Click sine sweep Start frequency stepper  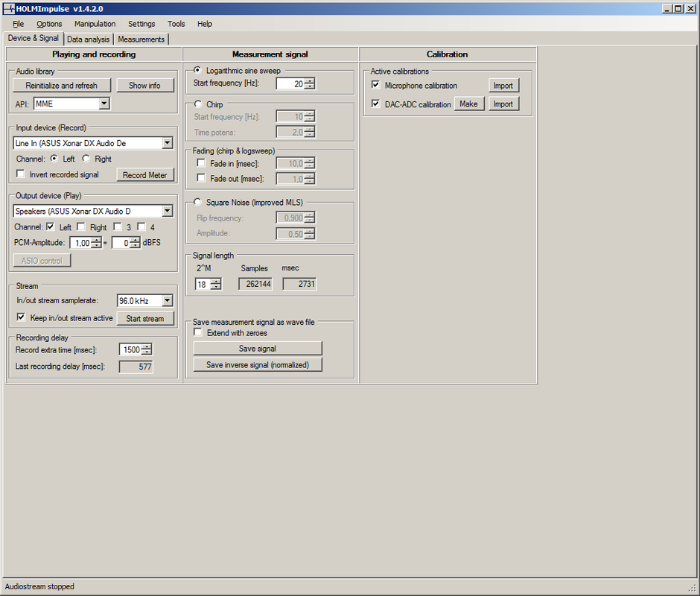[x=310, y=83]
